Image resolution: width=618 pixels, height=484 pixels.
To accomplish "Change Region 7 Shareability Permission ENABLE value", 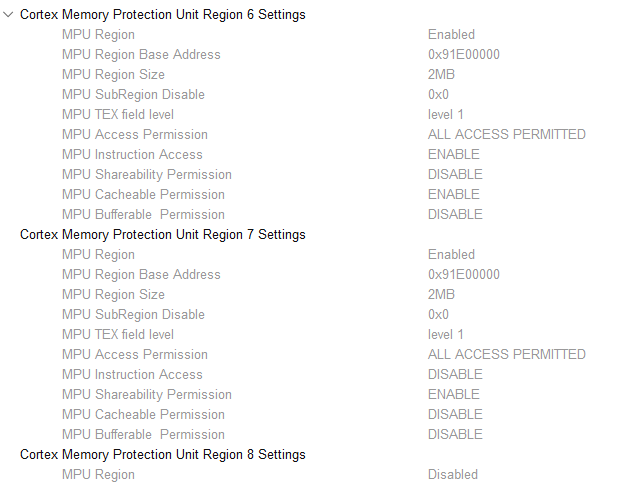I will click(x=453, y=395).
